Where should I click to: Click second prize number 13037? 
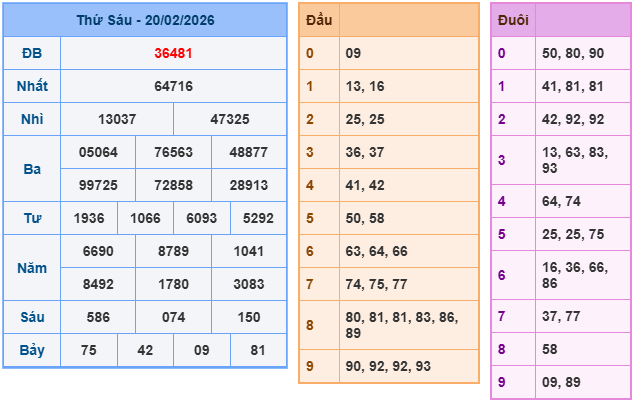118,120
